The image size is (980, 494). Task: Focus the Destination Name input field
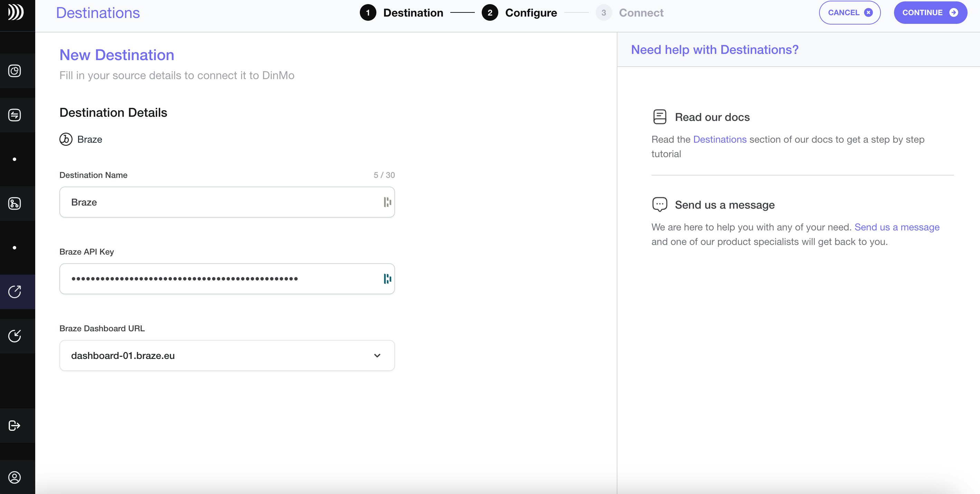pos(227,202)
